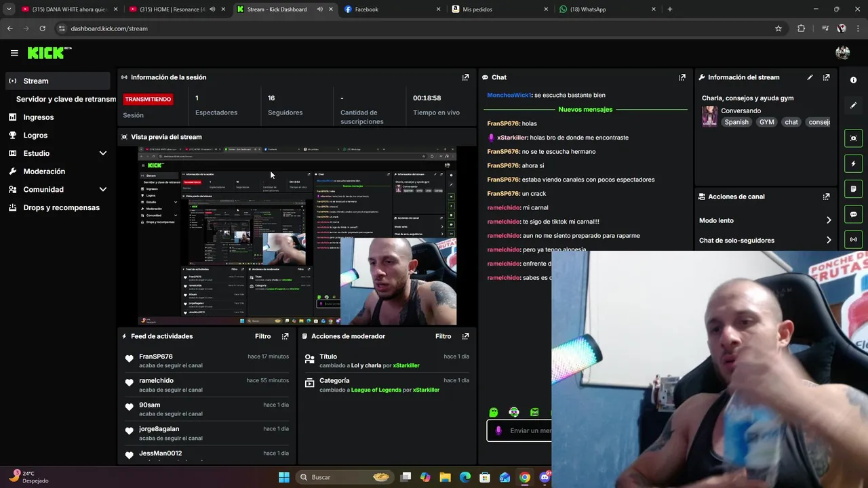Open Filtro in Acciones de moderador
This screenshot has width=868, height=488.
coord(443,336)
